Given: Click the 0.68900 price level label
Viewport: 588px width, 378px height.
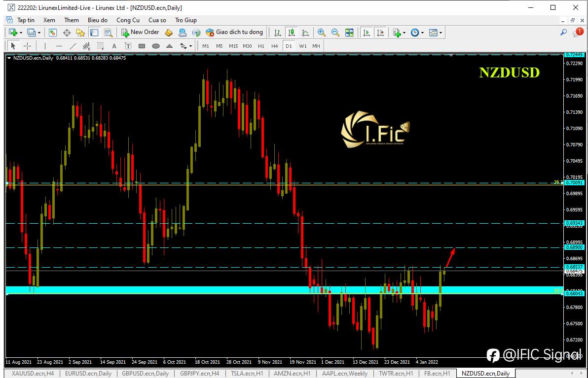Looking at the screenshot, I should [x=574, y=247].
